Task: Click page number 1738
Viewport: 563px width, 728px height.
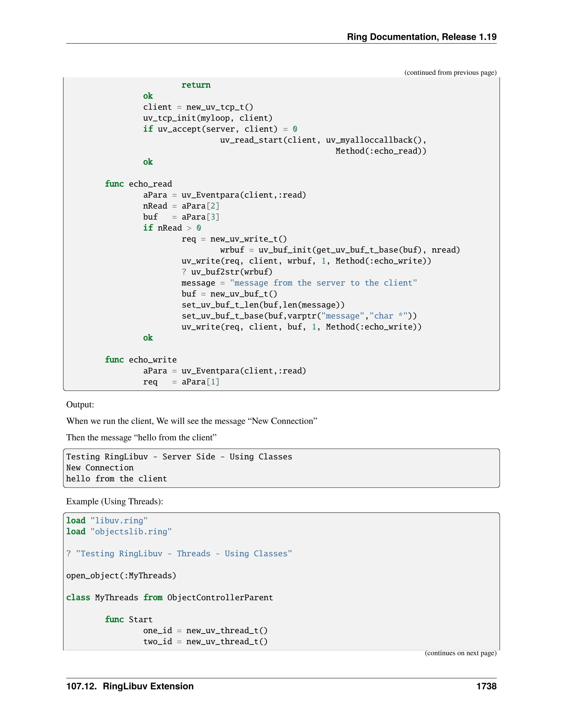Action: coord(486,686)
